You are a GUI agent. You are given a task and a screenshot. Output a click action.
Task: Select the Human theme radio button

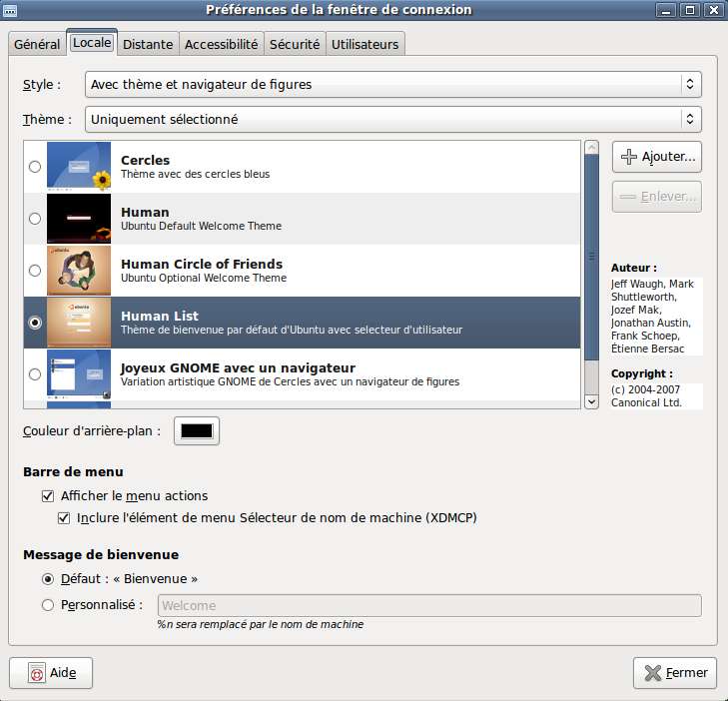click(35, 219)
